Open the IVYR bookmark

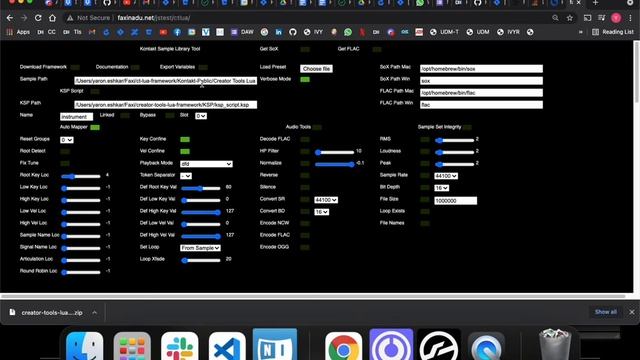tap(508, 32)
